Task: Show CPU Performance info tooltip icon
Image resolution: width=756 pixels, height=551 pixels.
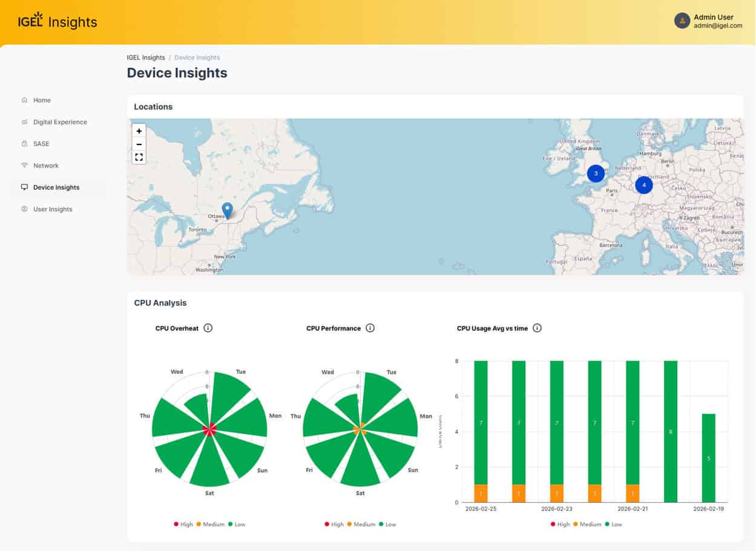Action: [x=370, y=328]
